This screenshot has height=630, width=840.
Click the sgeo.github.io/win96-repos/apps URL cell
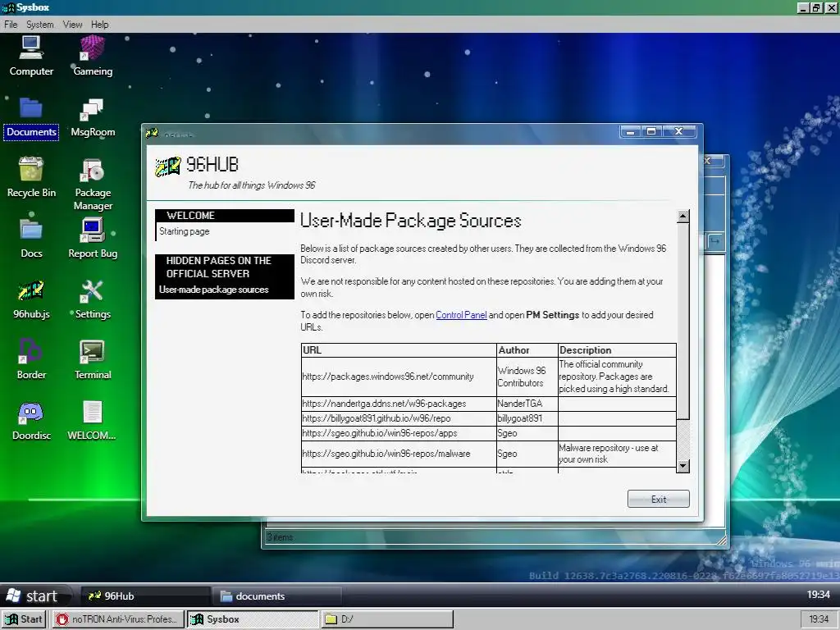(x=399, y=433)
